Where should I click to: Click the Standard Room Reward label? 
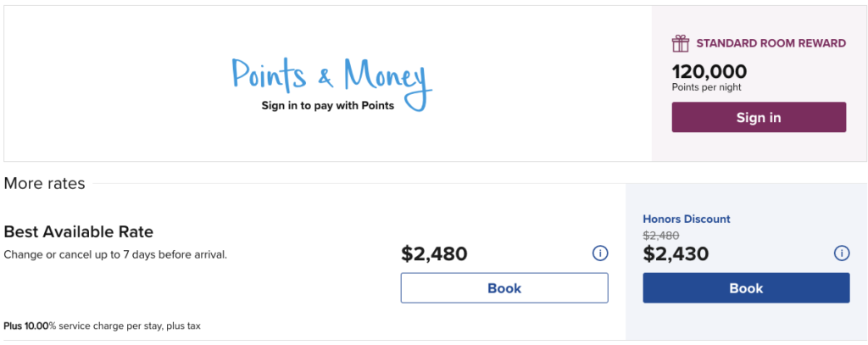[771, 43]
